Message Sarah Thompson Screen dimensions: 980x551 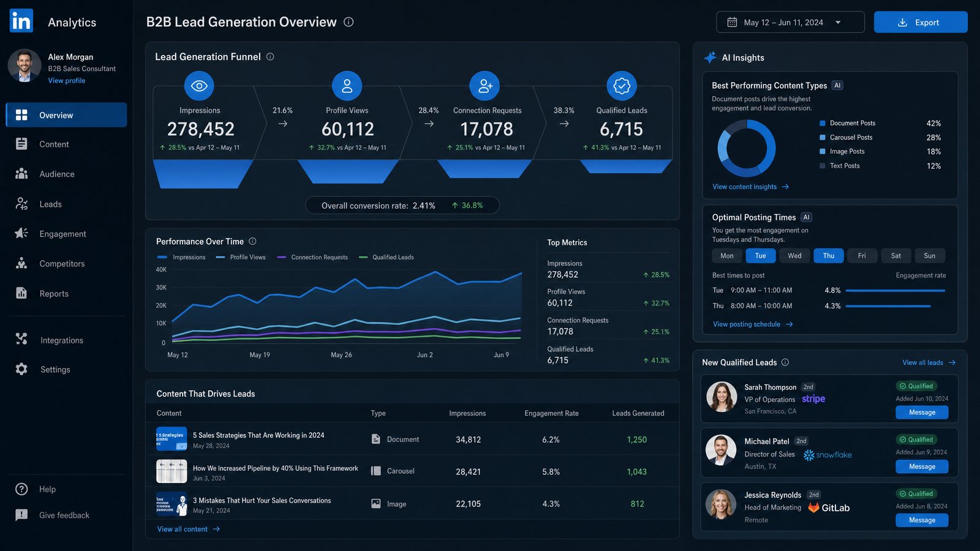click(x=922, y=413)
